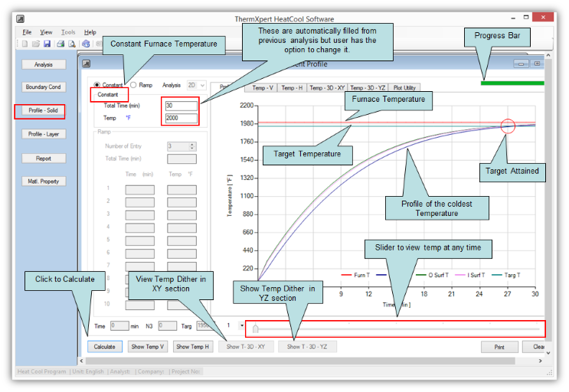Open the Help menu

coord(90,32)
